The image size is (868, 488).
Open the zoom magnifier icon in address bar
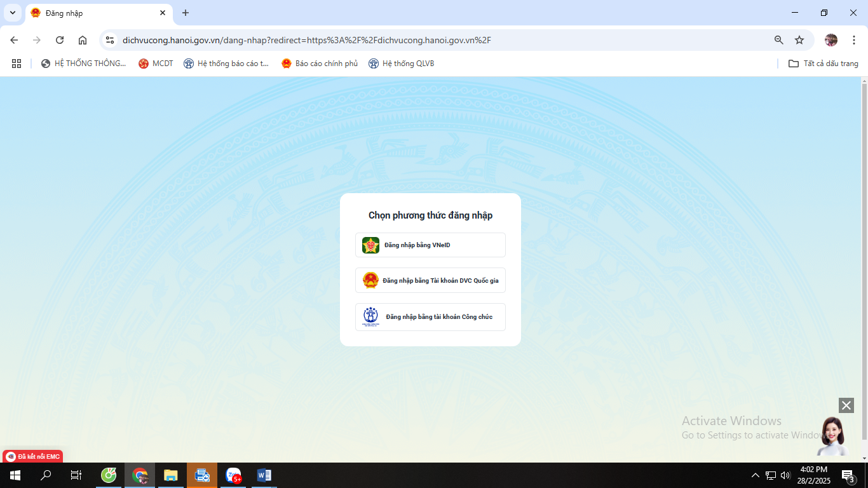click(x=779, y=40)
